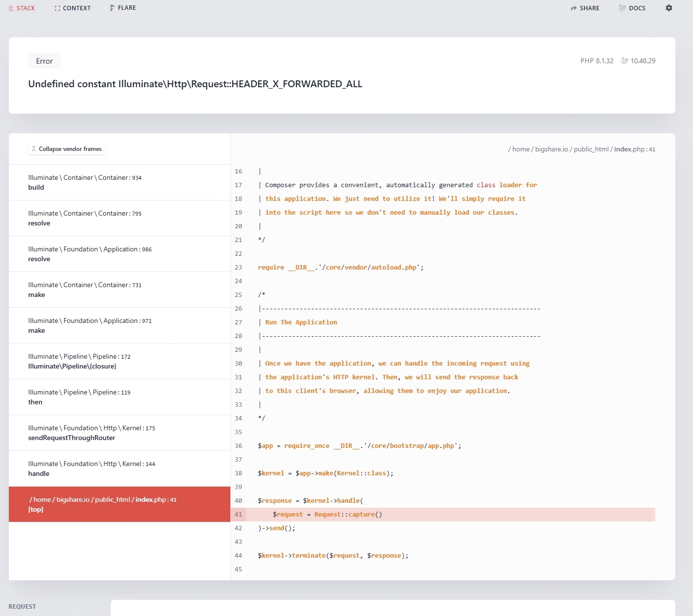
Task: Select Pipeline closure frame line 172
Action: [119, 361]
